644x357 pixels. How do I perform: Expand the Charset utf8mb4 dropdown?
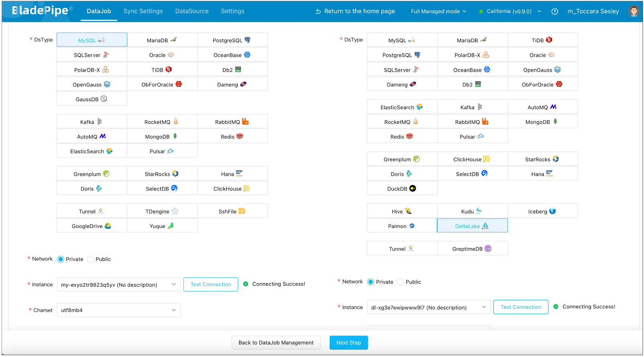(118, 310)
